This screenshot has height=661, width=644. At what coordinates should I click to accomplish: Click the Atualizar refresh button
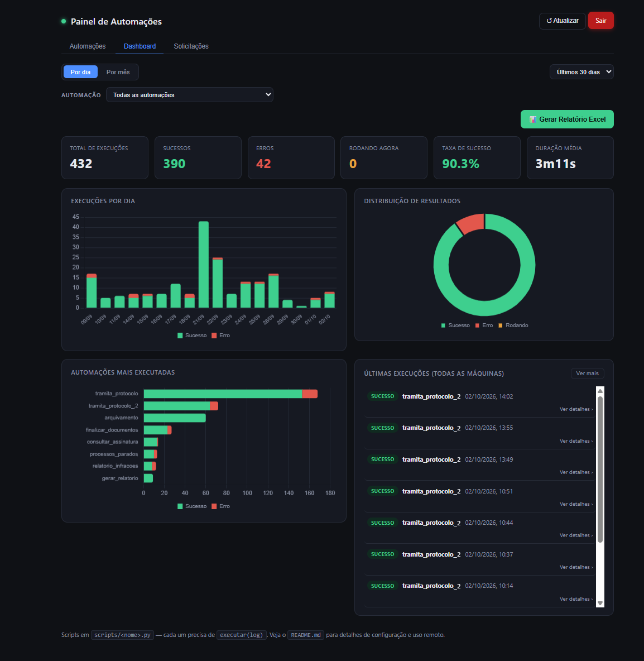562,21
